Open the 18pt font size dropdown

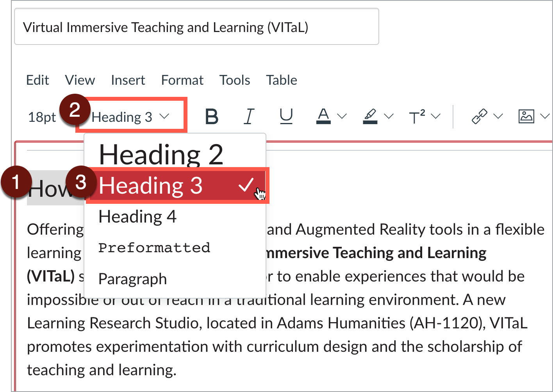tap(42, 116)
